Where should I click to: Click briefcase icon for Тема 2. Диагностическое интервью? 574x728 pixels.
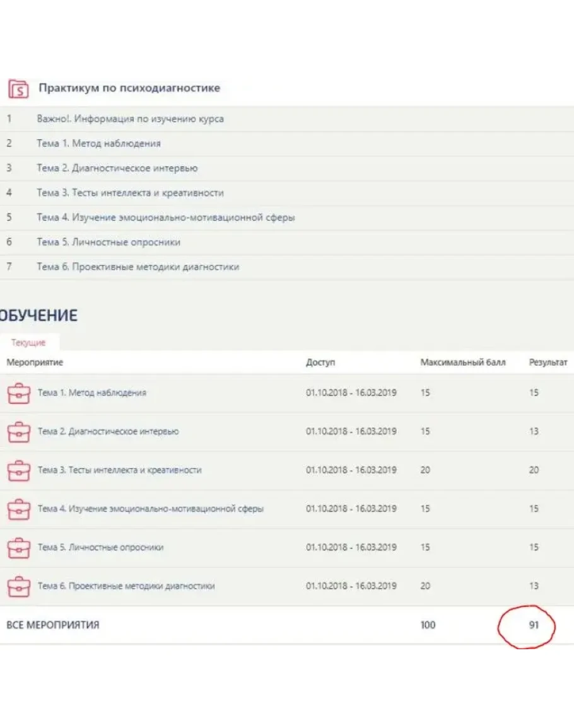[x=18, y=432]
